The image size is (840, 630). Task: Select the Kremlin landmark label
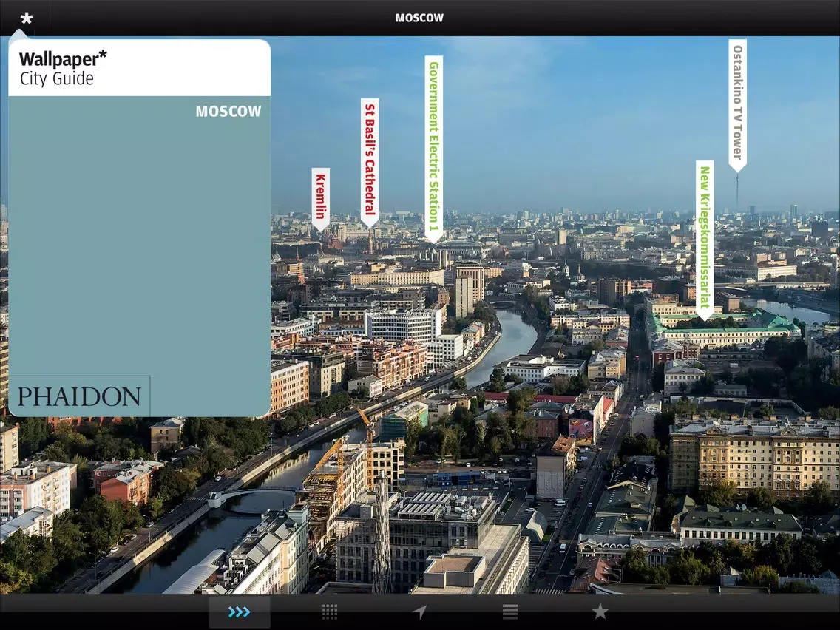coord(320,200)
